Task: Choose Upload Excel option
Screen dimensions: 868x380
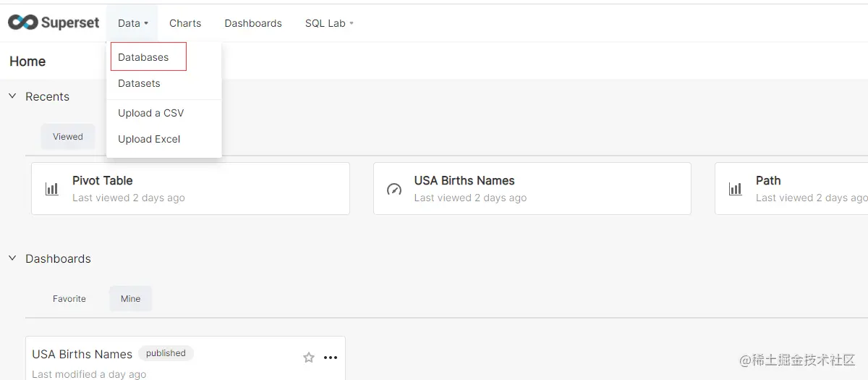Action: point(149,139)
